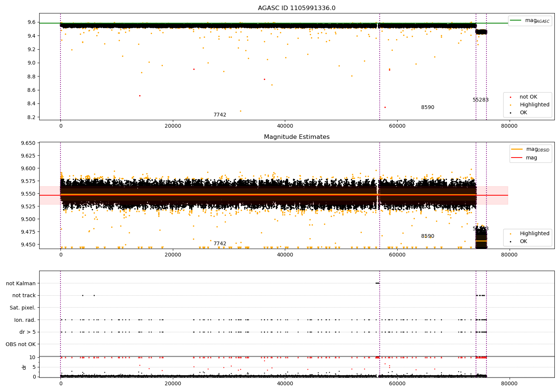This screenshot has width=560, height=392.
Task: Click the '8590' annotation in the top plot
Action: click(x=428, y=108)
